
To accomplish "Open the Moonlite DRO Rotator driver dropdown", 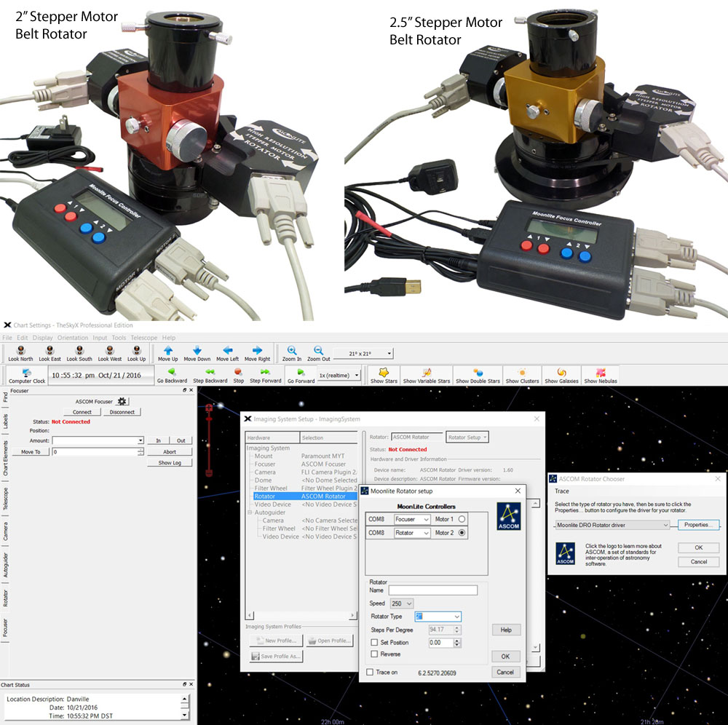I will (x=612, y=525).
